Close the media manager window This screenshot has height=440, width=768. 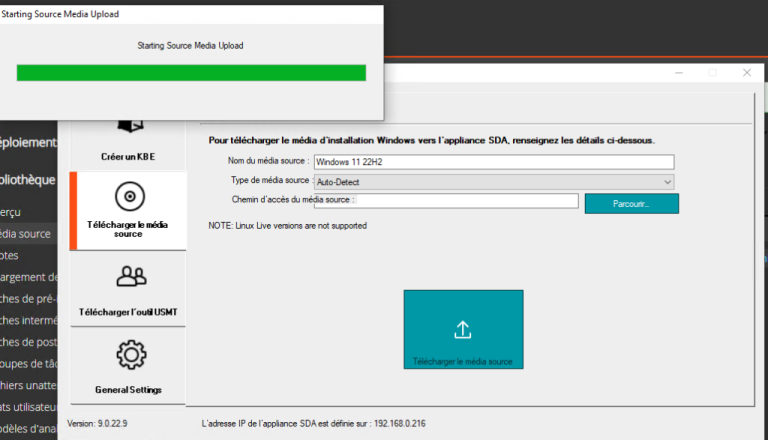coord(746,73)
